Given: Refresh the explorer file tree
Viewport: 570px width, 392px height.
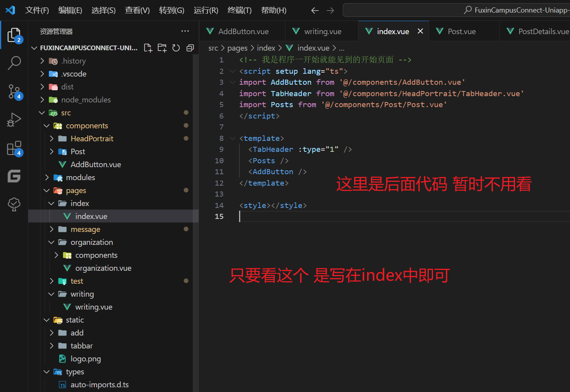Looking at the screenshot, I should pyautogui.click(x=176, y=48).
